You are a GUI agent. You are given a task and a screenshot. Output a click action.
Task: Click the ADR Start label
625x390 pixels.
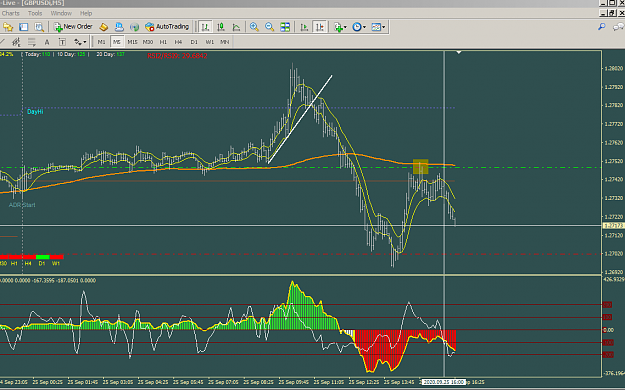tap(22, 205)
